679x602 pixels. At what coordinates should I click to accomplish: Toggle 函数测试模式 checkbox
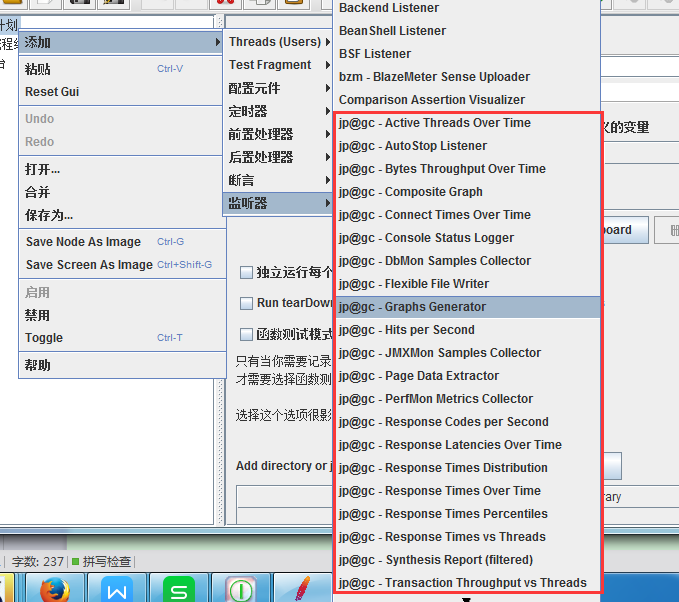point(246,334)
